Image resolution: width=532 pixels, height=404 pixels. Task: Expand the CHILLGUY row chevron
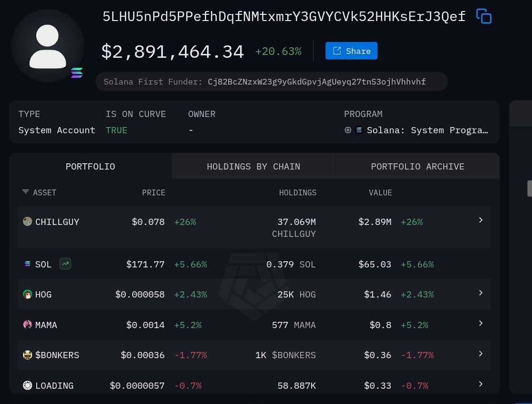pyautogui.click(x=481, y=220)
